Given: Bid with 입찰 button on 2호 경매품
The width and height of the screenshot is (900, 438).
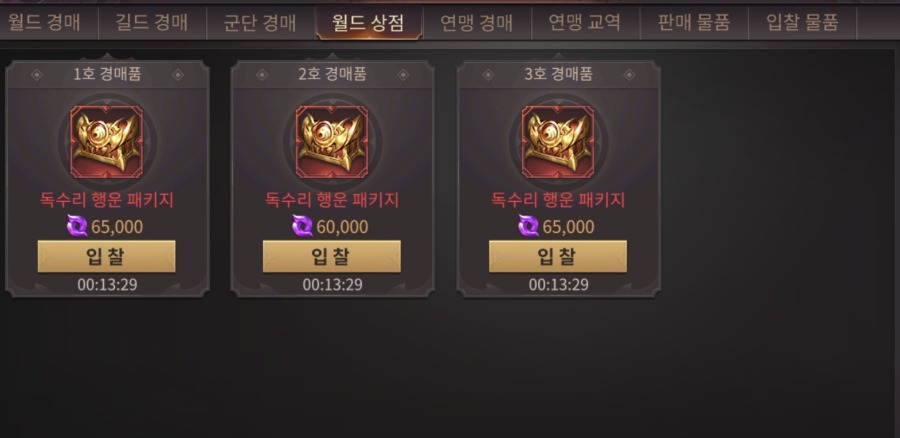Looking at the screenshot, I should 332,256.
